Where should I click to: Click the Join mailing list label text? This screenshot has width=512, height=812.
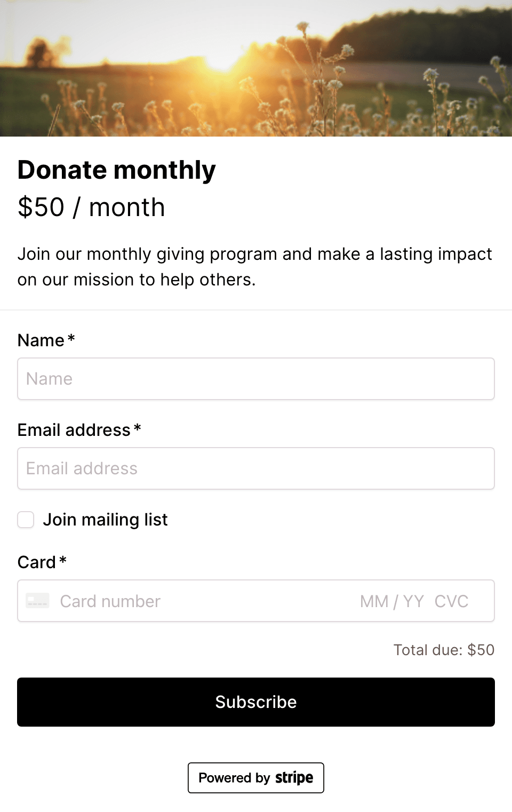pyautogui.click(x=105, y=520)
